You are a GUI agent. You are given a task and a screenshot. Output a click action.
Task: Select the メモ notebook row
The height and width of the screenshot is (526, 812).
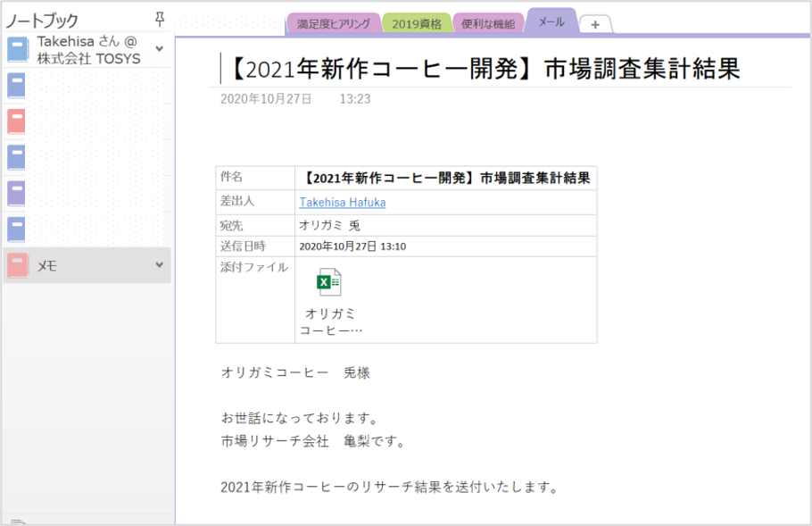point(87,265)
